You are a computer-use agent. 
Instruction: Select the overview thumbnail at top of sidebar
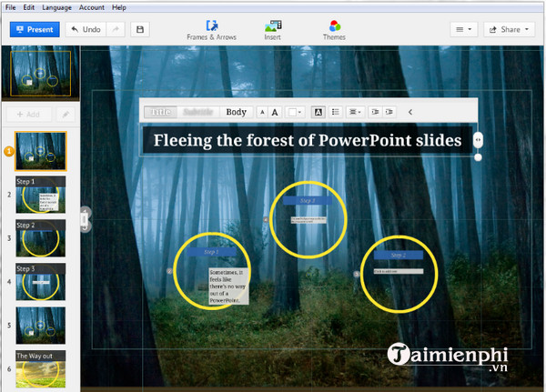coord(40,73)
